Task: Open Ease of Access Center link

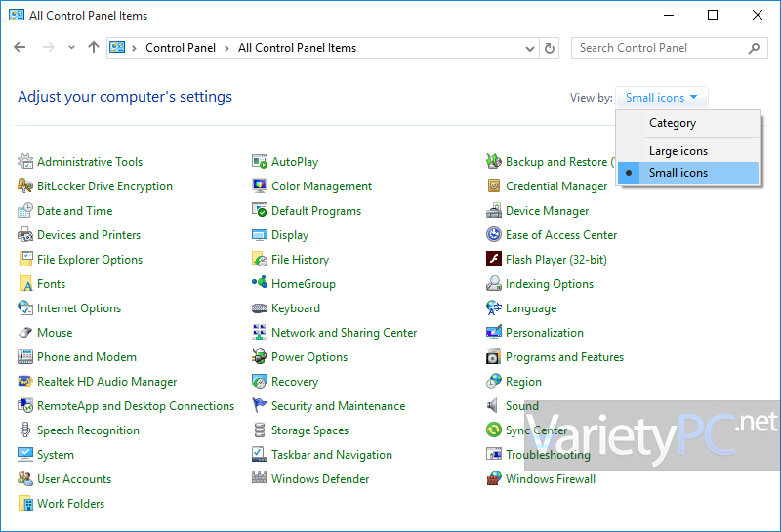Action: pyautogui.click(x=561, y=234)
